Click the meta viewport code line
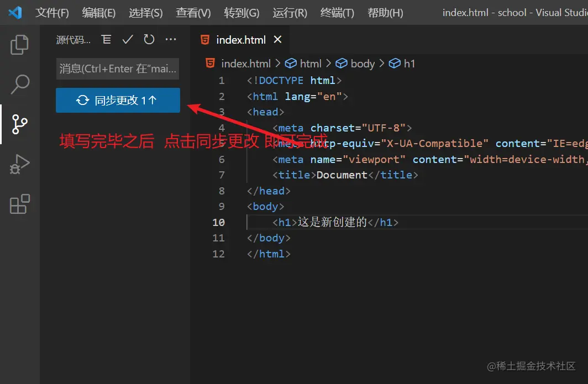This screenshot has width=588, height=384. pos(429,159)
